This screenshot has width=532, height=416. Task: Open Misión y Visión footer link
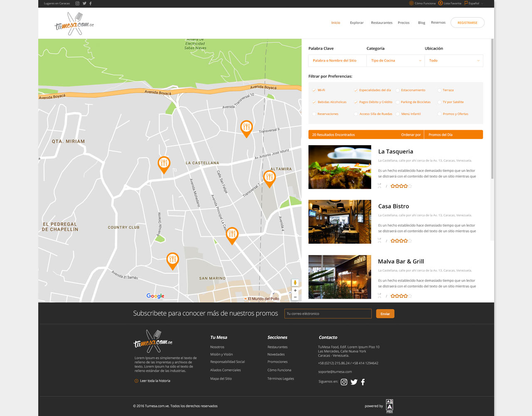[x=222, y=354]
